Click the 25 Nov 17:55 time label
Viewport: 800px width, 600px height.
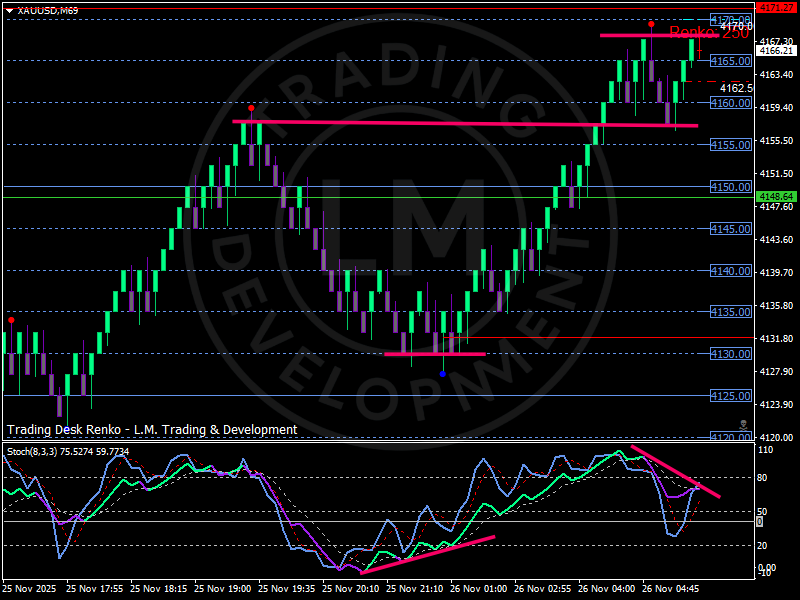(x=94, y=589)
